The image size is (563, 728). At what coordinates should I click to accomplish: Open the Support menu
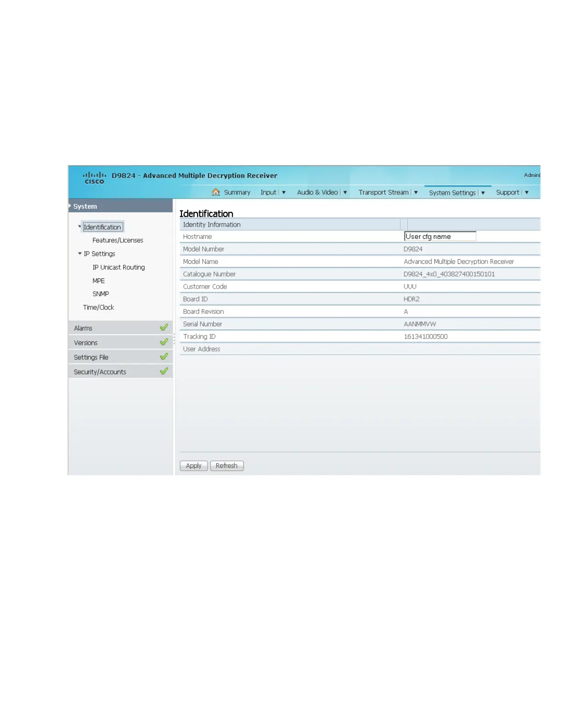tap(507, 193)
